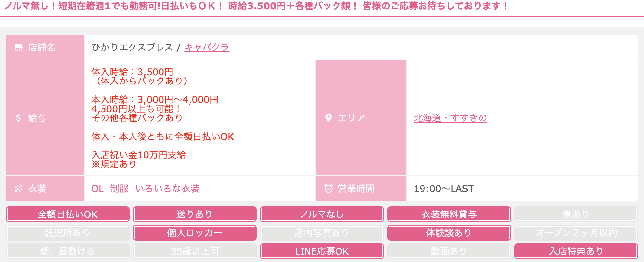Select the 入店特典あり tag
Viewport: 644px width, 262px height.
point(576,251)
